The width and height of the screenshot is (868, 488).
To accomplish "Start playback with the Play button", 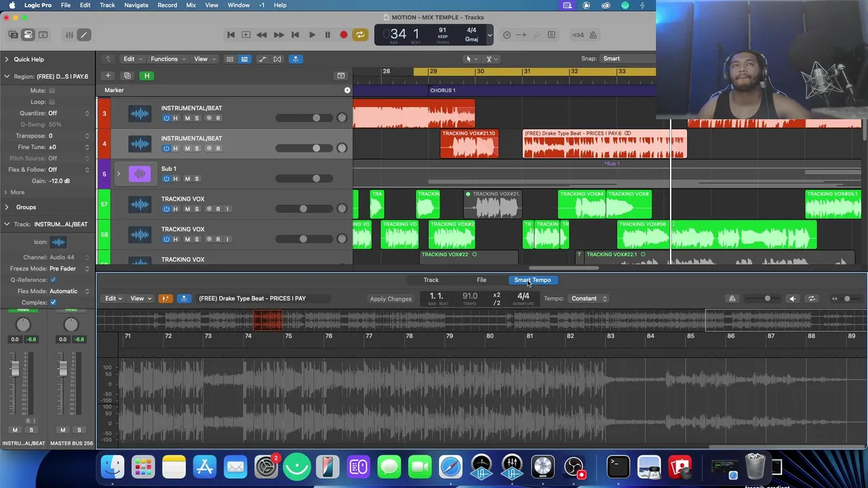I will coord(311,35).
